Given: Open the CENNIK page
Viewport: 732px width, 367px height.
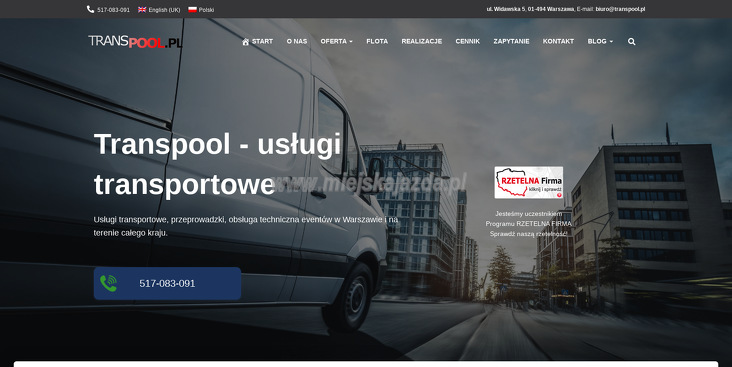Looking at the screenshot, I should point(468,42).
